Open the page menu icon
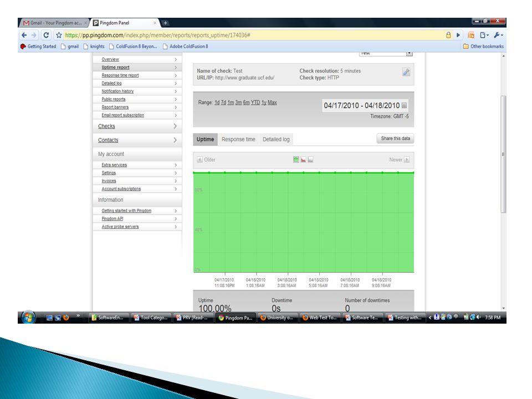The height and width of the screenshot is (399, 532). point(484,35)
